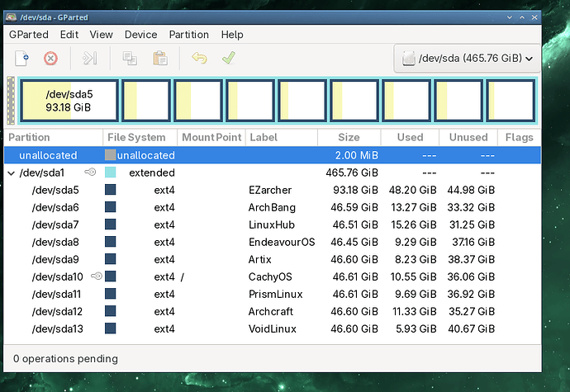Image resolution: width=570 pixels, height=392 pixels.
Task: Open the Device menu
Action: pyautogui.click(x=140, y=35)
